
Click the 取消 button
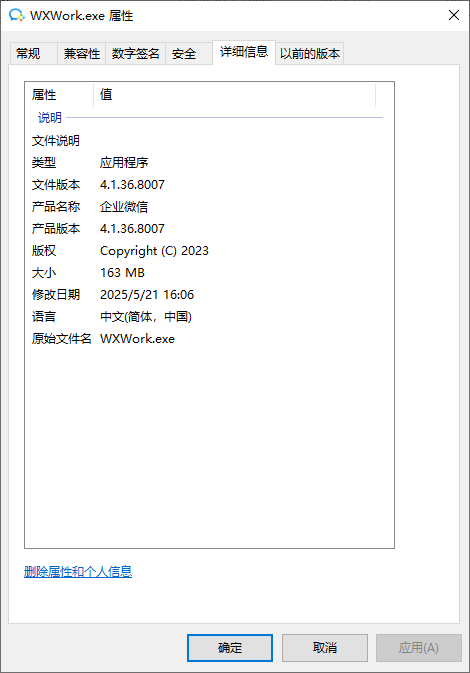(325, 648)
